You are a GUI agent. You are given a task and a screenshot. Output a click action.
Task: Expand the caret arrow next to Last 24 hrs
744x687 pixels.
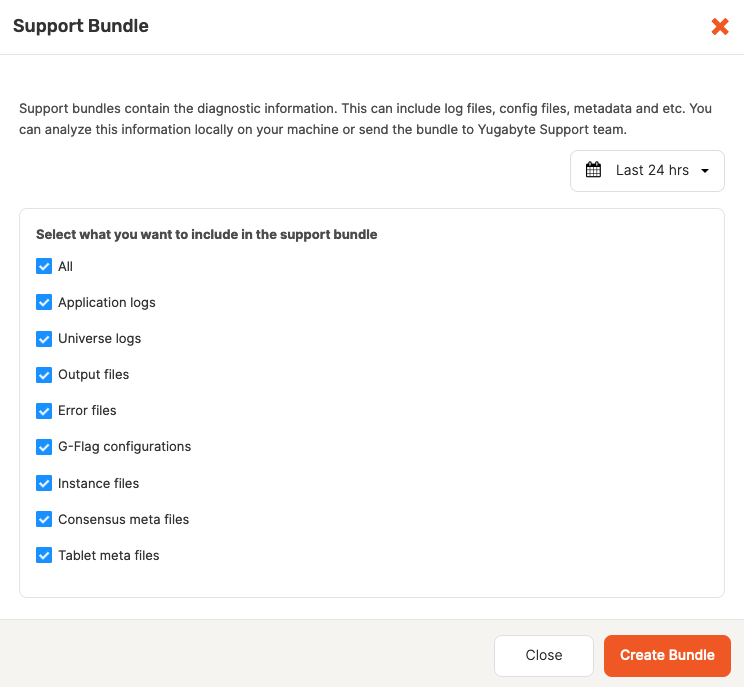pos(705,171)
